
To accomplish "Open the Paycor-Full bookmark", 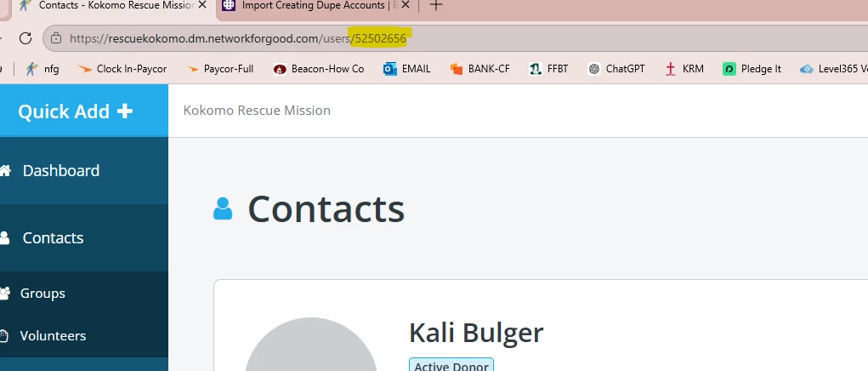I will [220, 69].
